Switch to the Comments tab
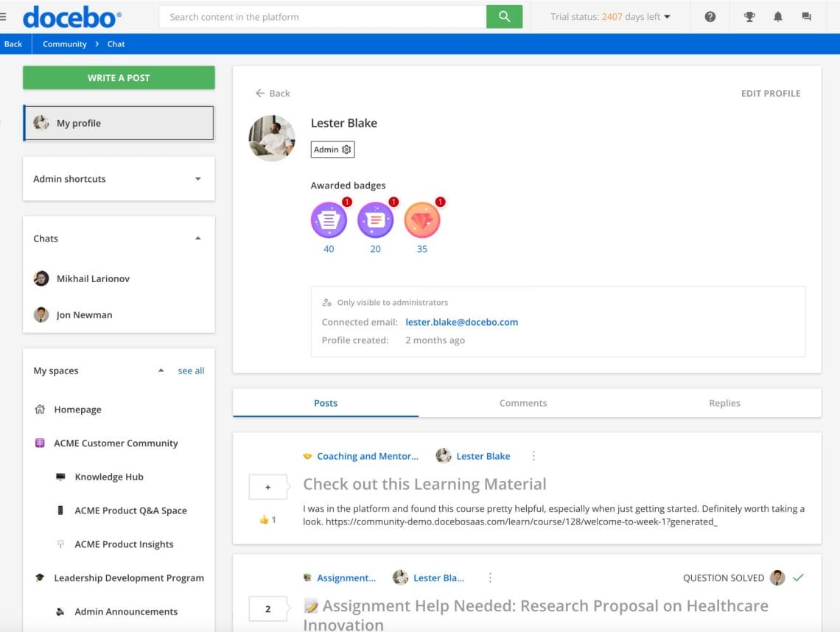This screenshot has height=632, width=840. click(523, 403)
